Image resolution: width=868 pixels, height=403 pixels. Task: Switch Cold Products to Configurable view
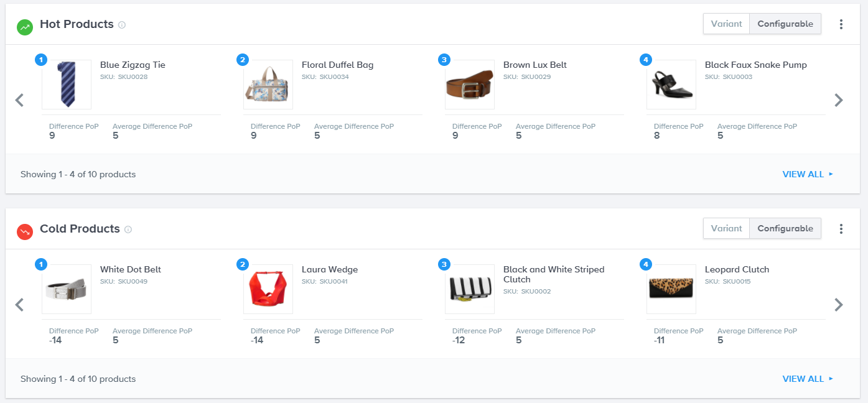click(x=785, y=228)
